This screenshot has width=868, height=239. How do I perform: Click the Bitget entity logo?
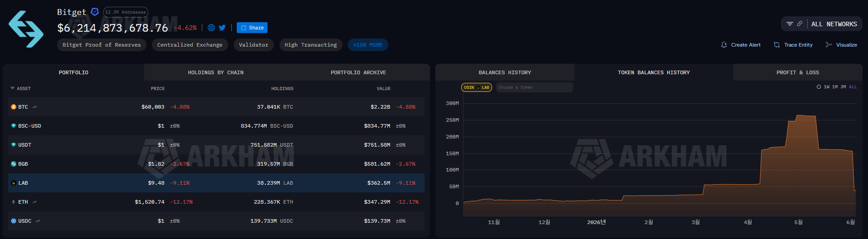[x=26, y=29]
